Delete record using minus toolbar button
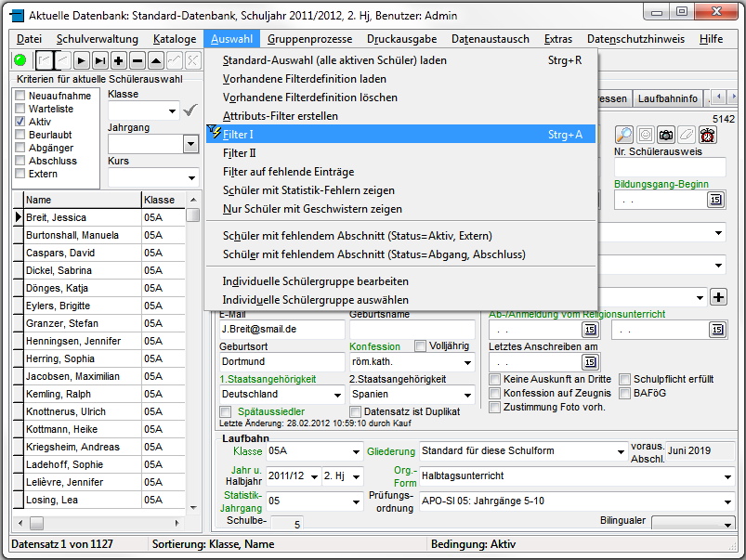746x560 pixels. tap(137, 60)
